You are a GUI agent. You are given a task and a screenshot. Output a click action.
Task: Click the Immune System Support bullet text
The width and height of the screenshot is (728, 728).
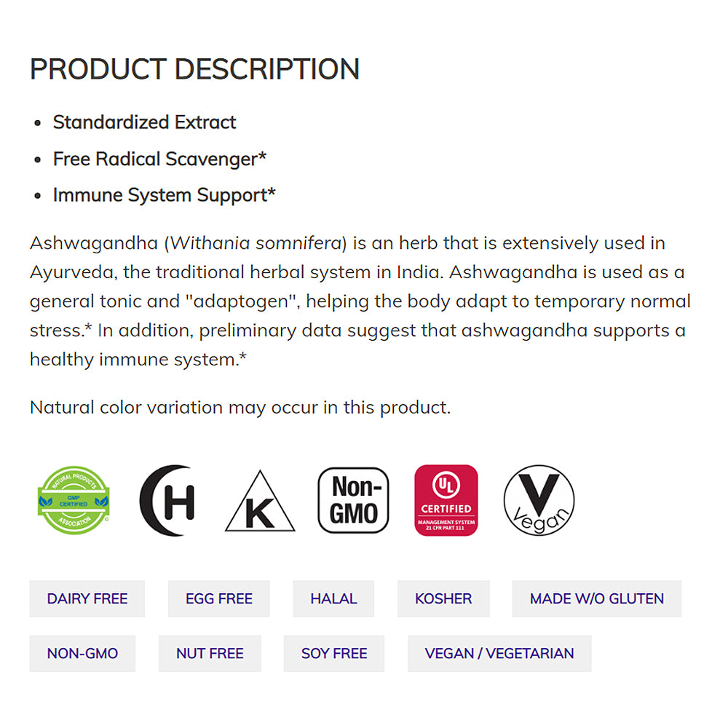[164, 194]
